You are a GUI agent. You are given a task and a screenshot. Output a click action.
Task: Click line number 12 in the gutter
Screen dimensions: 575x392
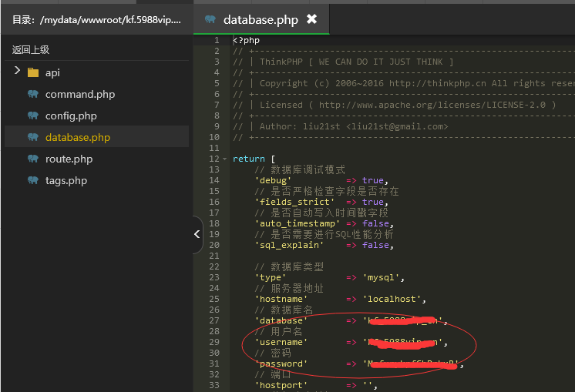[214, 159]
